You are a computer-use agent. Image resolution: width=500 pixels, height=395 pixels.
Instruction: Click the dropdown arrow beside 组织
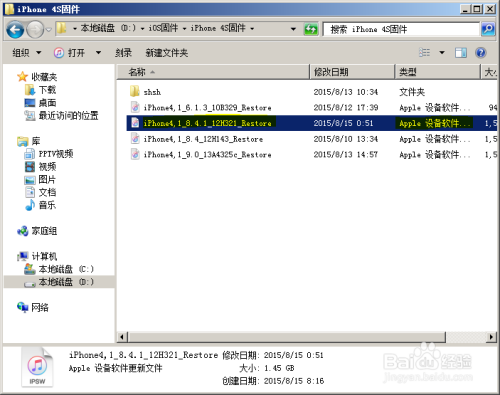(x=38, y=53)
